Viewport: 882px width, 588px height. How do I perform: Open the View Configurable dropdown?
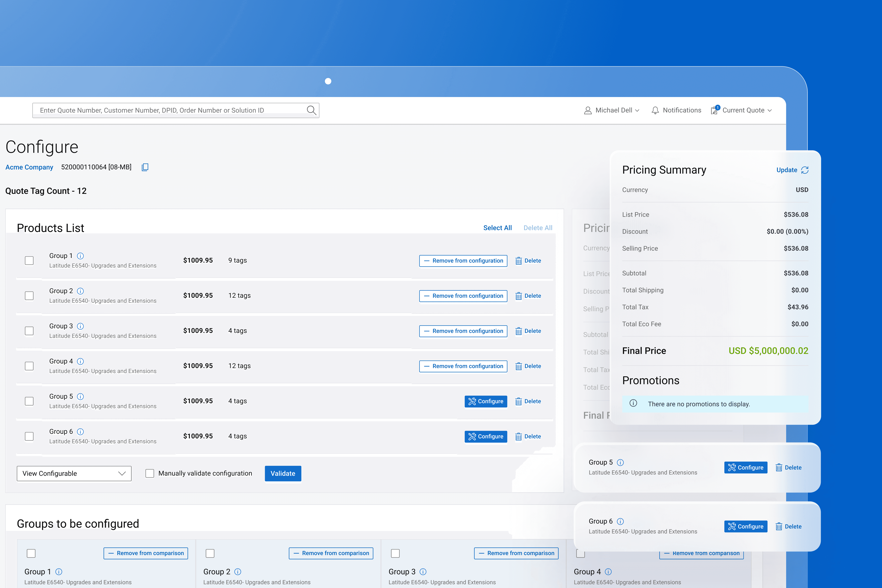74,473
